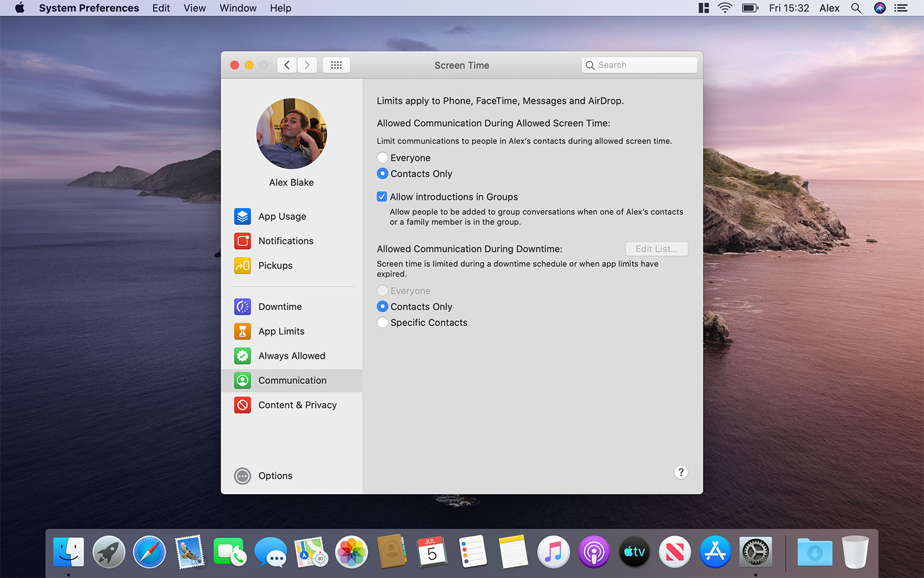Click the Edit List button
The height and width of the screenshot is (578, 924).
657,249
